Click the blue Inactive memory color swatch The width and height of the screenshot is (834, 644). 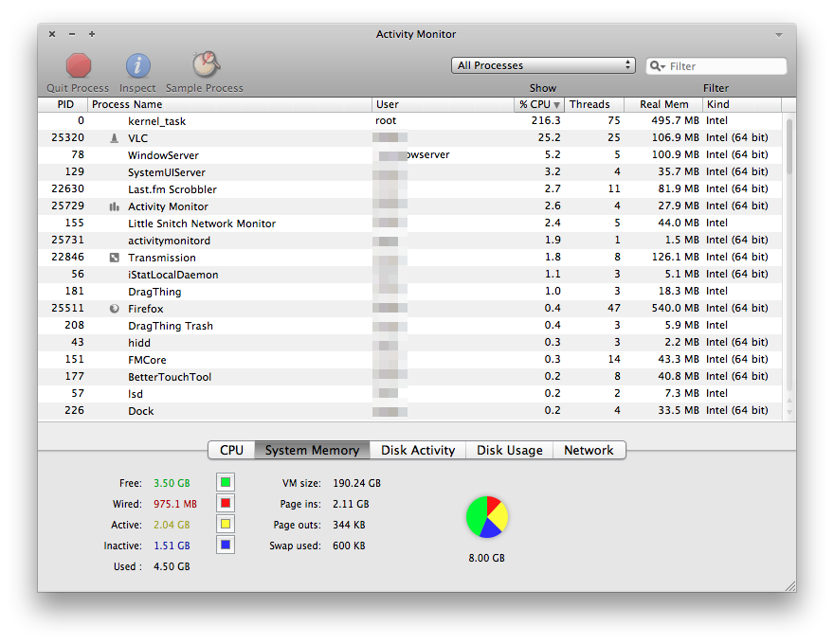226,545
